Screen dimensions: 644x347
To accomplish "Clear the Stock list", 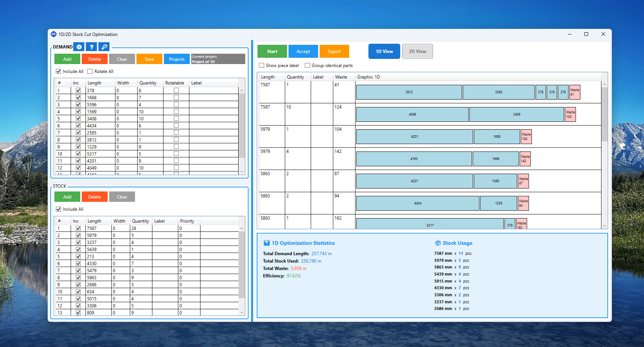I will point(122,197).
